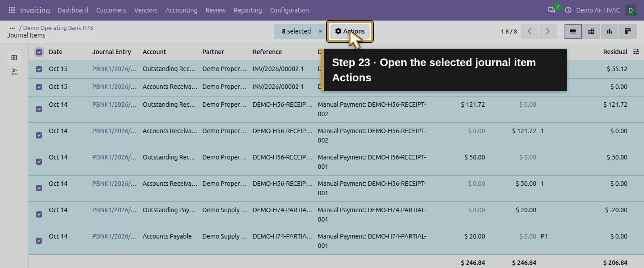Open journal entry link in Outstanding Pay… row
The width and height of the screenshot is (644, 268).
(114, 210)
